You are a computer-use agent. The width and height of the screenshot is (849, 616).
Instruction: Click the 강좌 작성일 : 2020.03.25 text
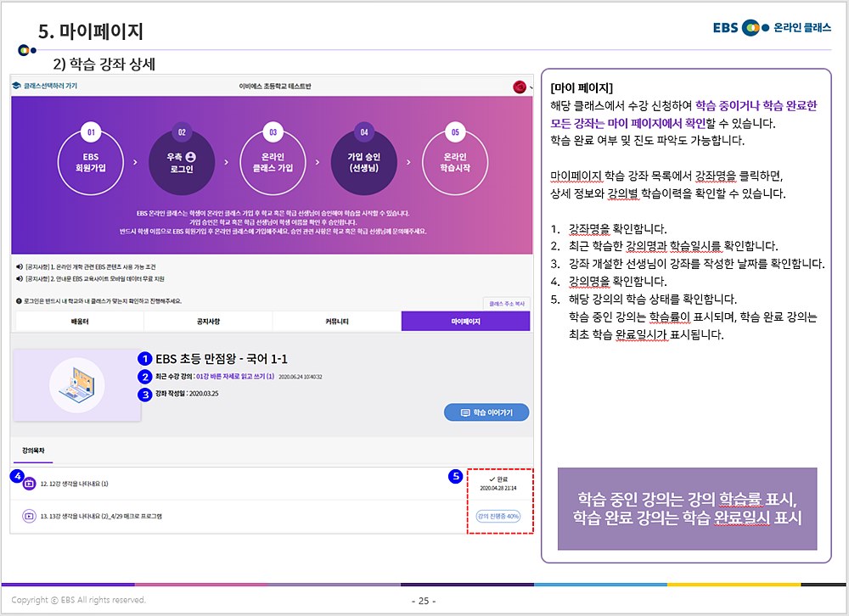pos(187,394)
